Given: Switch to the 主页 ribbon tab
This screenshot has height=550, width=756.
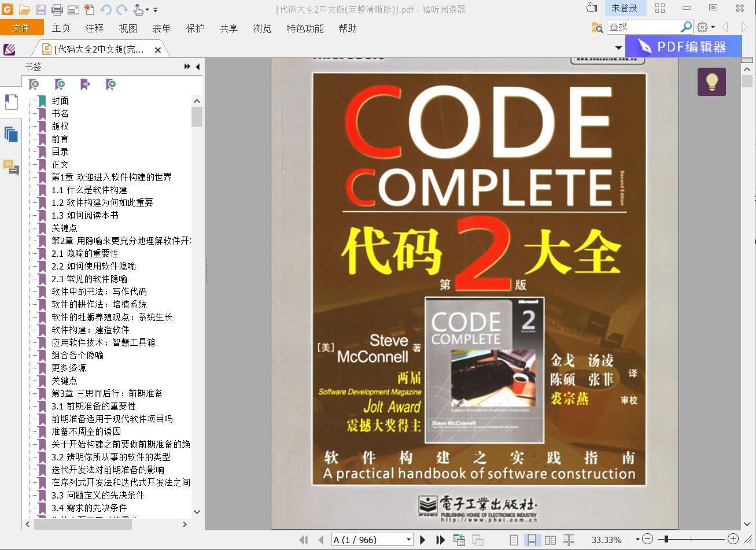Looking at the screenshot, I should click(x=61, y=28).
